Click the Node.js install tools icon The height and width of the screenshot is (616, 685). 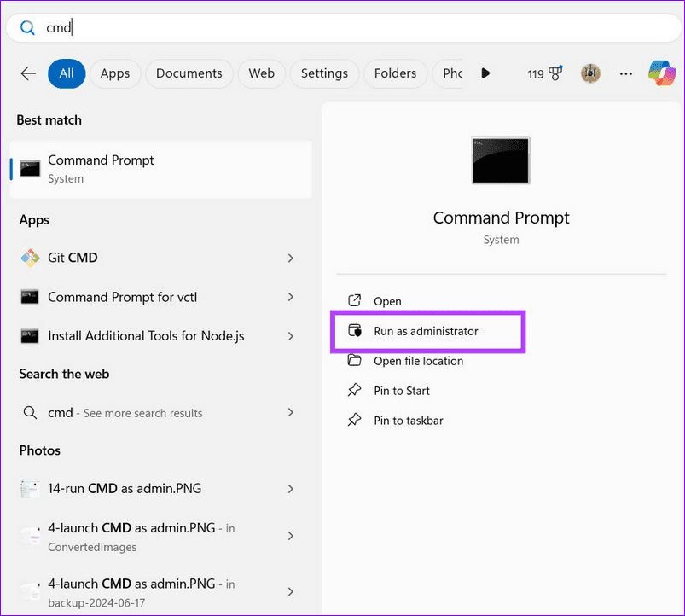click(30, 335)
